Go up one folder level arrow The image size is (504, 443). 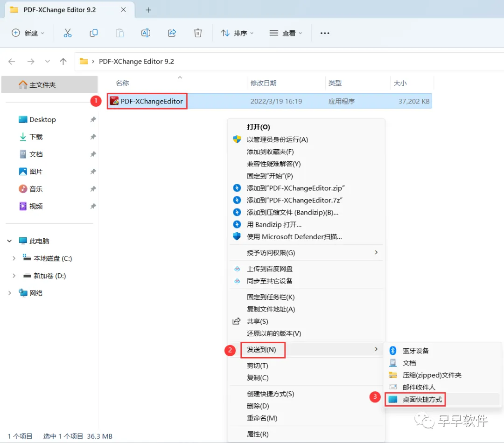click(x=63, y=62)
